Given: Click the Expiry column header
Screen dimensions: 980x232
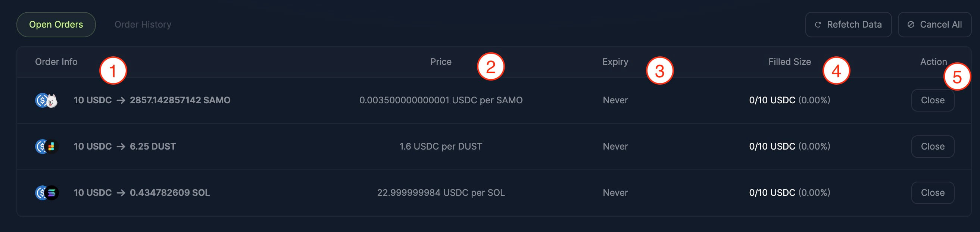Looking at the screenshot, I should [615, 62].
